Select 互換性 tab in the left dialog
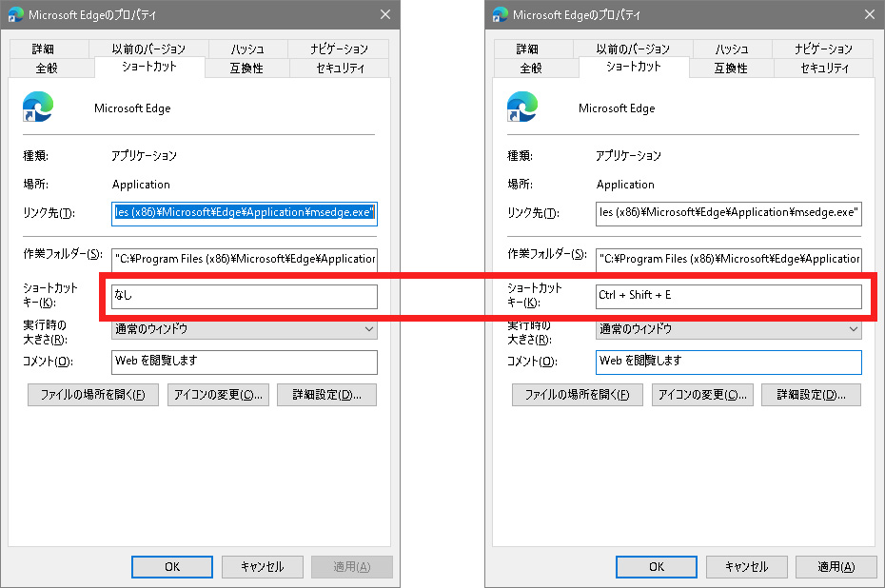 click(x=246, y=69)
